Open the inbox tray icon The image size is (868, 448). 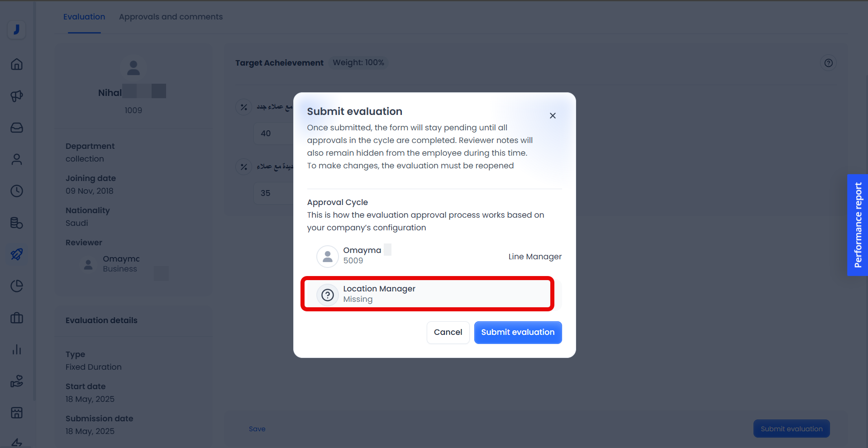click(x=17, y=128)
